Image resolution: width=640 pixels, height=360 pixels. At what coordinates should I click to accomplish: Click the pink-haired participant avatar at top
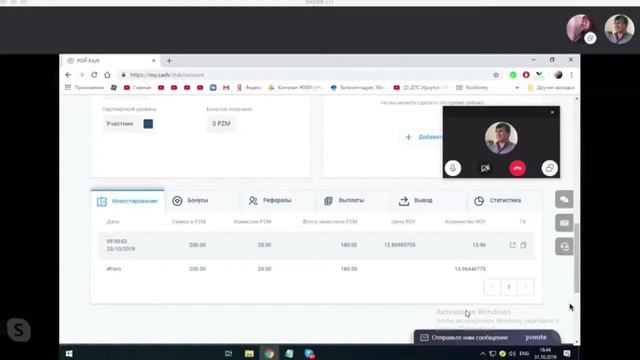580,28
